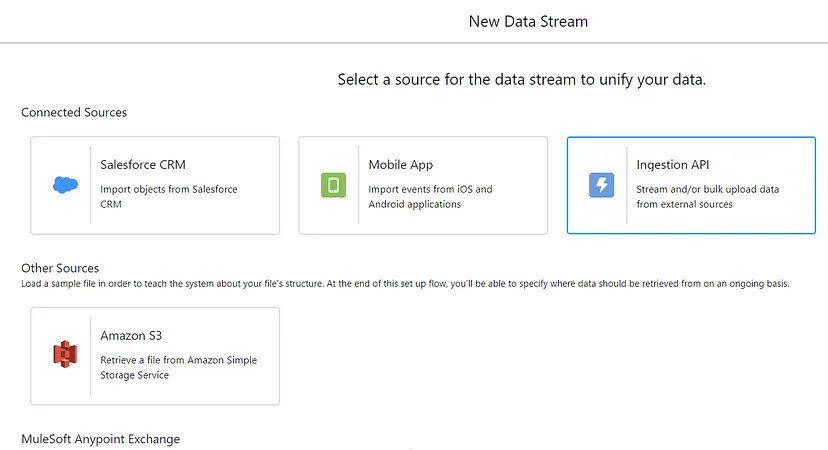The width and height of the screenshot is (828, 450).
Task: Select the Mobile App title text
Action: pyautogui.click(x=400, y=165)
